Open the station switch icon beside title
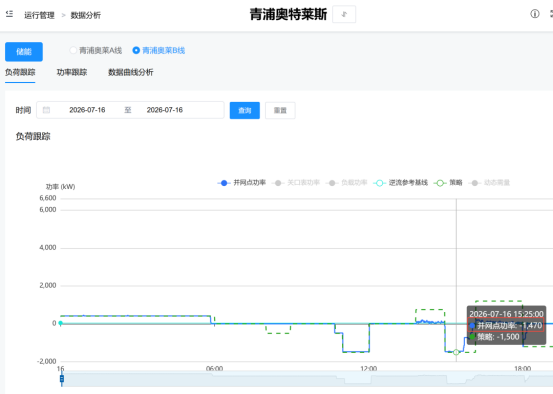The height and width of the screenshot is (394, 553). pyautogui.click(x=344, y=14)
